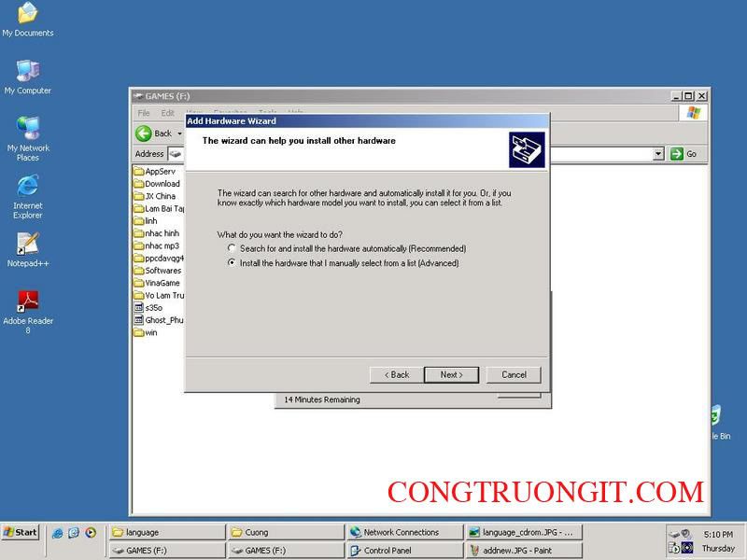Switch to Cuong taskbar window
The height and width of the screenshot is (560, 747).
[x=286, y=532]
